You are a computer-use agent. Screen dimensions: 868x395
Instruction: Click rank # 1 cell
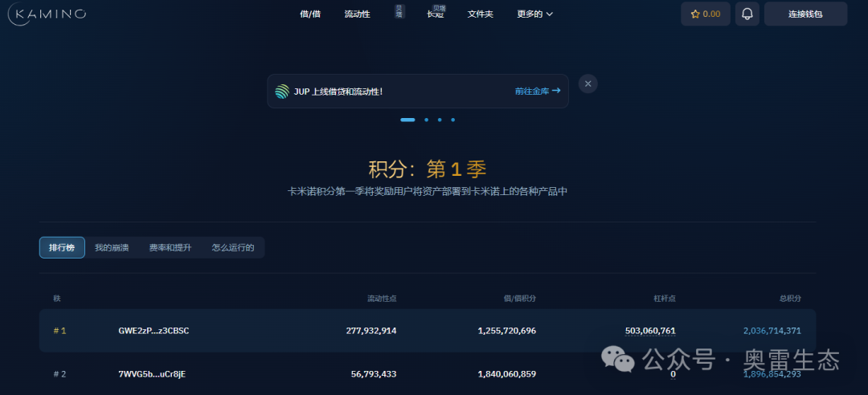coord(59,331)
